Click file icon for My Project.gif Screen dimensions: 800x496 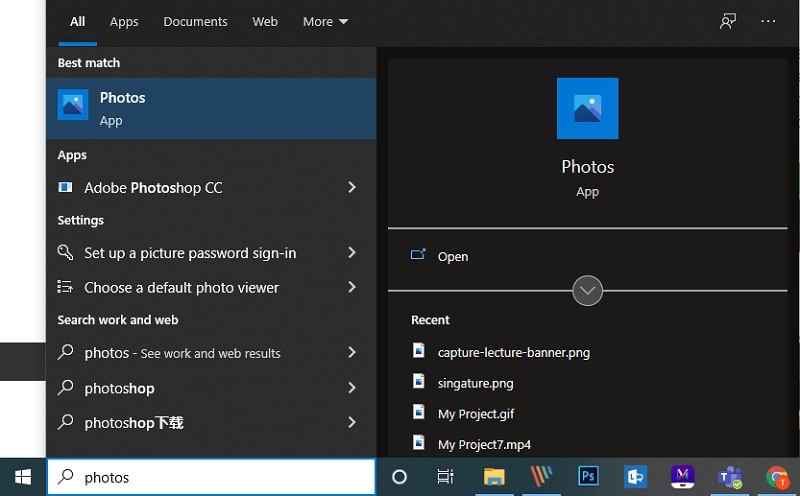418,412
